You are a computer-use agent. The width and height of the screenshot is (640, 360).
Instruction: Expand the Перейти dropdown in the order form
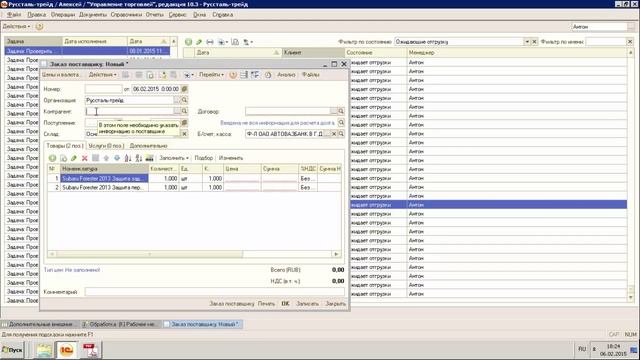tap(211, 75)
